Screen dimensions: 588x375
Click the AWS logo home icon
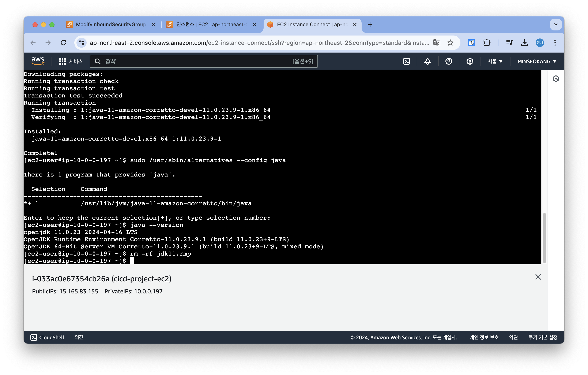38,61
